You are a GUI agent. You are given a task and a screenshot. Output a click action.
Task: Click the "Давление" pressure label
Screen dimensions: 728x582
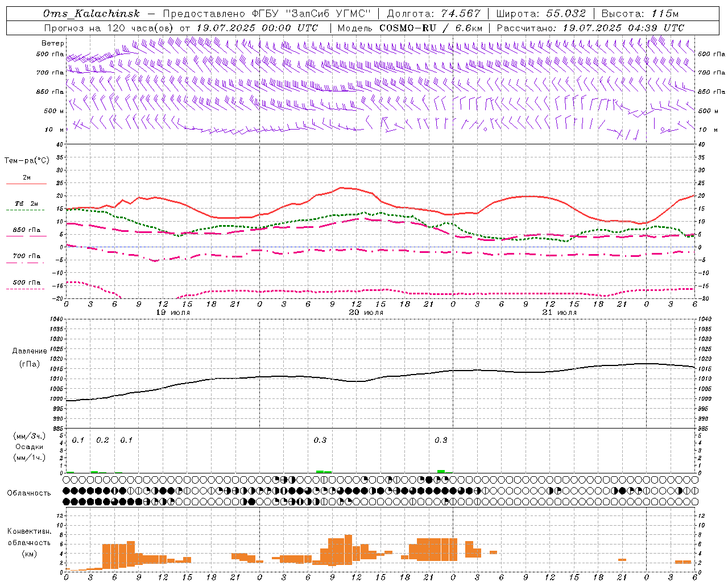click(30, 351)
